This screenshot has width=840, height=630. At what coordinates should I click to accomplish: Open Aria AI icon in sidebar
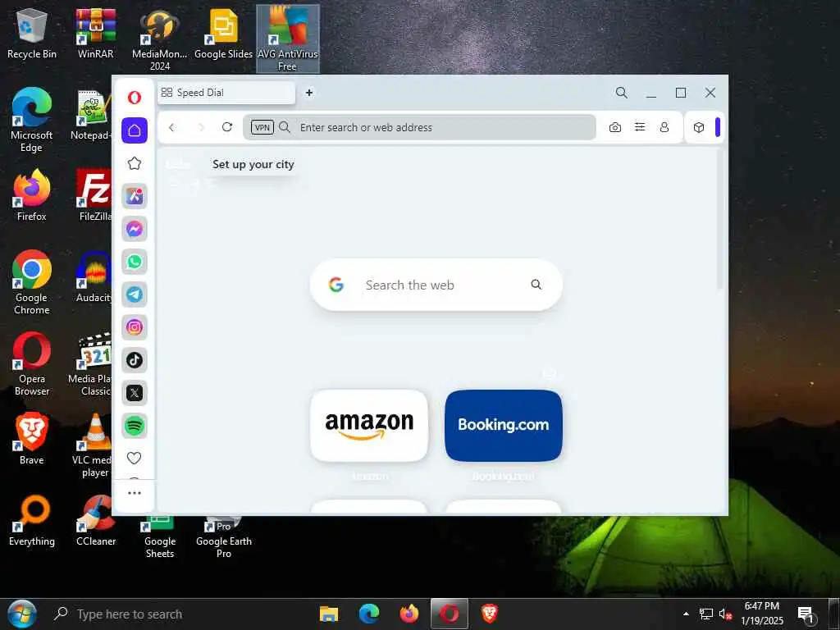(x=135, y=196)
